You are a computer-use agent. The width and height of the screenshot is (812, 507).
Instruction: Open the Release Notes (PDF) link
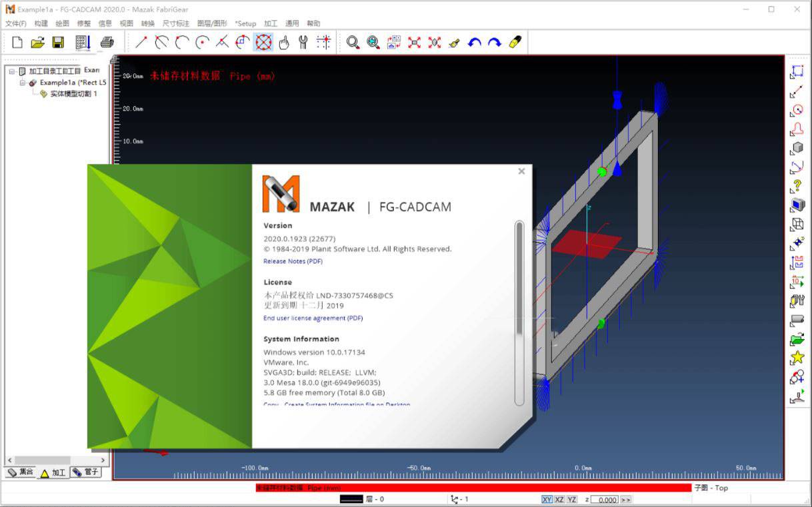293,261
